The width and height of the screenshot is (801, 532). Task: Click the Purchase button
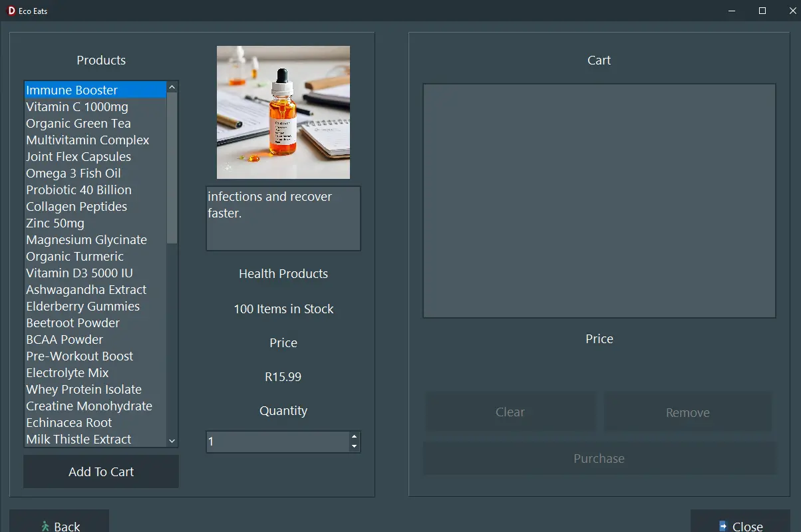(599, 458)
